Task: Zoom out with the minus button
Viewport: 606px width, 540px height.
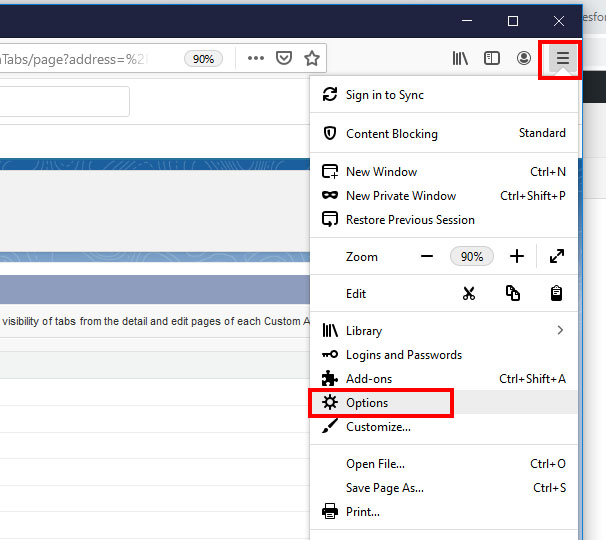Action: [427, 257]
